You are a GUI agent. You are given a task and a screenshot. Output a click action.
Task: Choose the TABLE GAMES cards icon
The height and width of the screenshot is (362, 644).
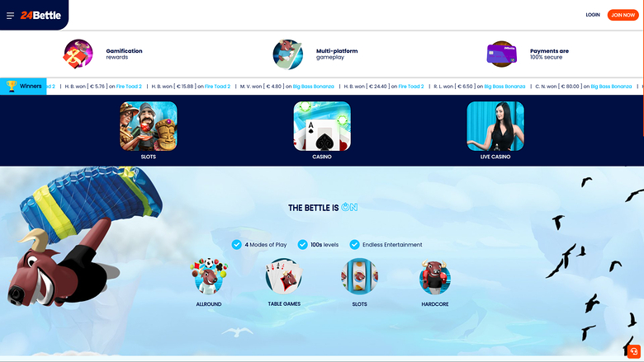pos(284,276)
